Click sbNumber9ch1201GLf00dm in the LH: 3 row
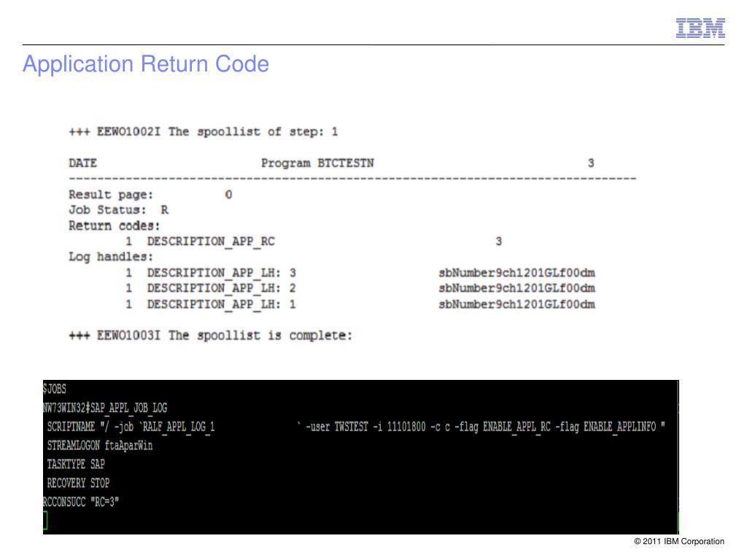Image resolution: width=747 pixels, height=560 pixels. pyautogui.click(x=517, y=273)
